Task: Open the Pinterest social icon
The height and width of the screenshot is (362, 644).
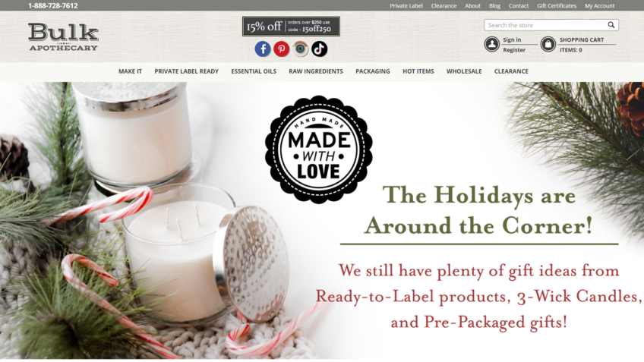Action: (x=282, y=49)
